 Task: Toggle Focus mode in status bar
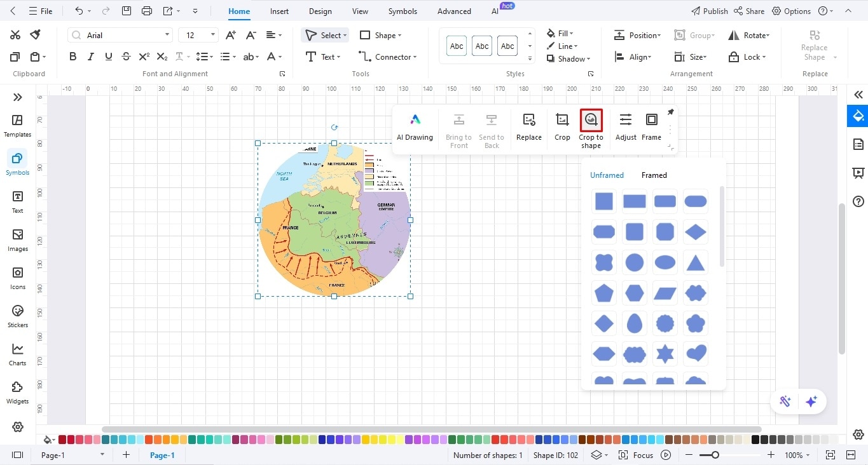pyautogui.click(x=637, y=455)
